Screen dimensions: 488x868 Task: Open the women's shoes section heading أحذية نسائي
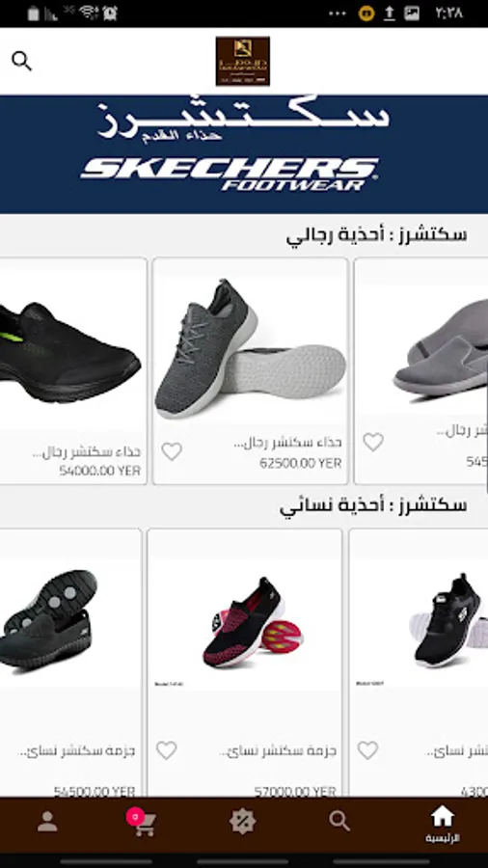coord(373,506)
